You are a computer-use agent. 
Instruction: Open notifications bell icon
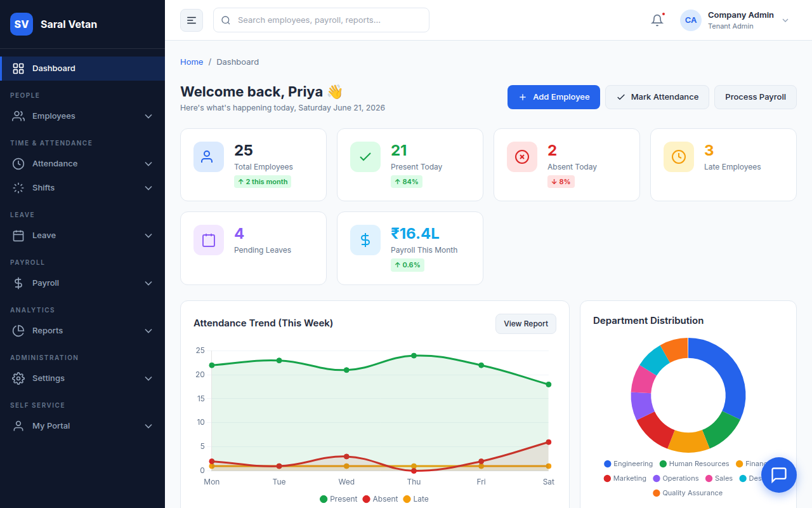coord(657,20)
